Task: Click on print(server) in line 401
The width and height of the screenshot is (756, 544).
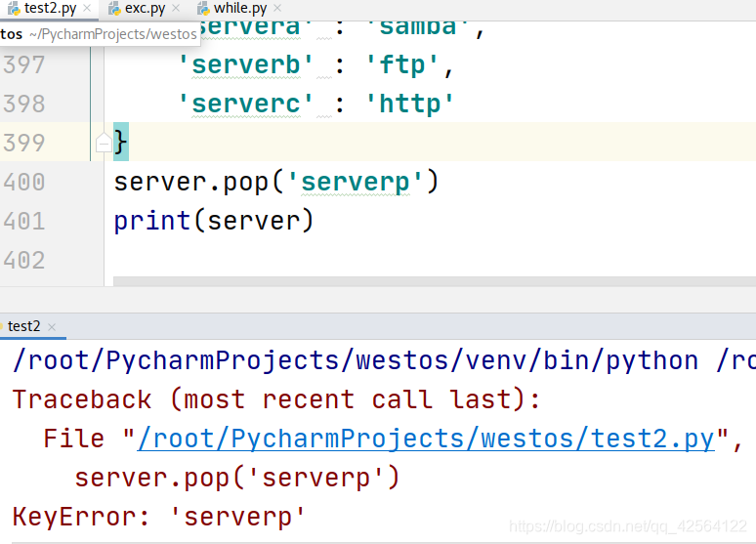Action: pos(214,222)
